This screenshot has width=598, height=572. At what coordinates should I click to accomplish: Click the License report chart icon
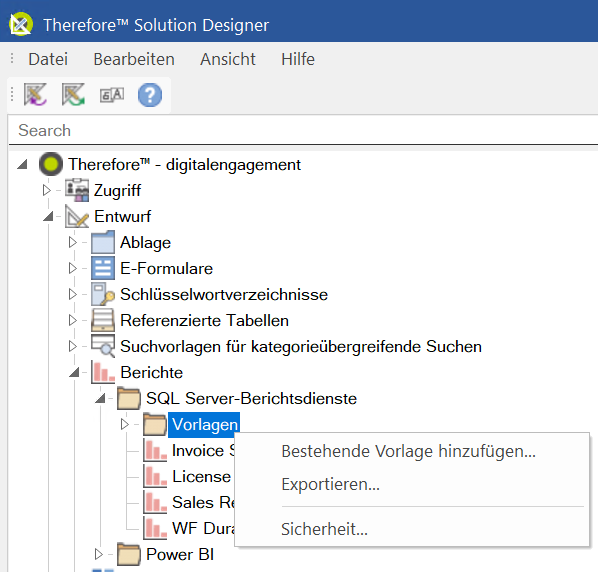click(x=155, y=476)
